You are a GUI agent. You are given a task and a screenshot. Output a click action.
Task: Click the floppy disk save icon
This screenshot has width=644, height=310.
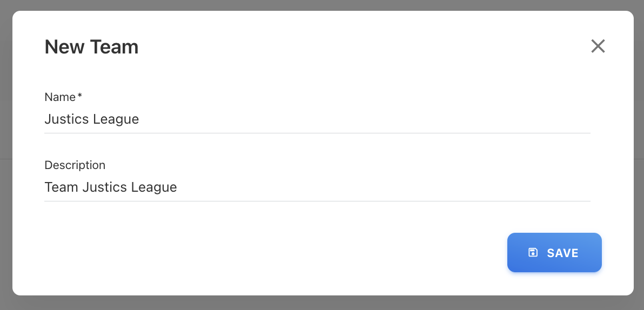click(533, 253)
